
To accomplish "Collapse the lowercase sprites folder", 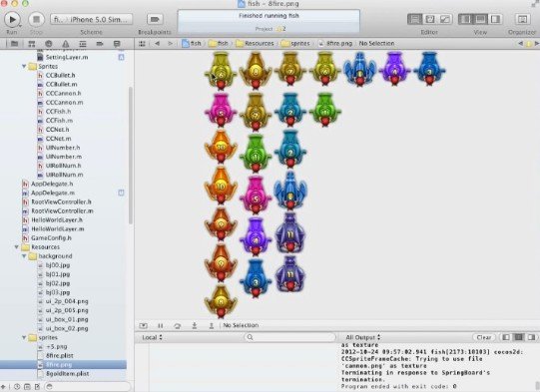I will point(24,337).
